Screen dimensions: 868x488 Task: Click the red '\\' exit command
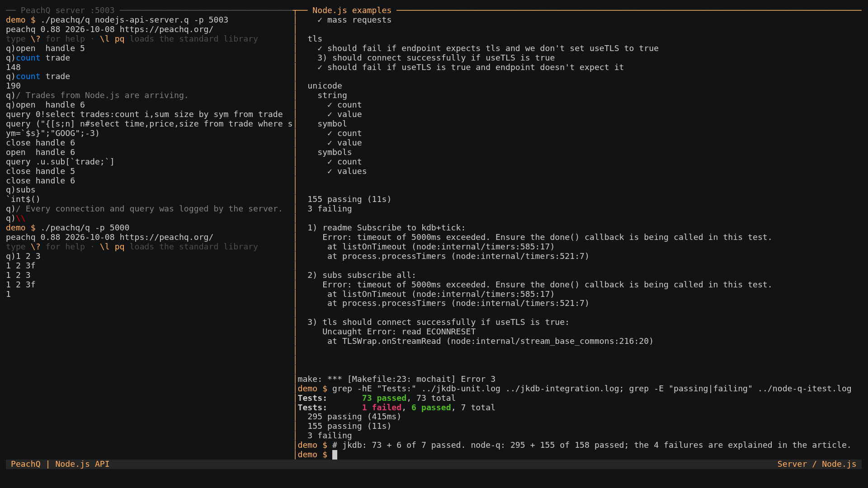click(20, 218)
